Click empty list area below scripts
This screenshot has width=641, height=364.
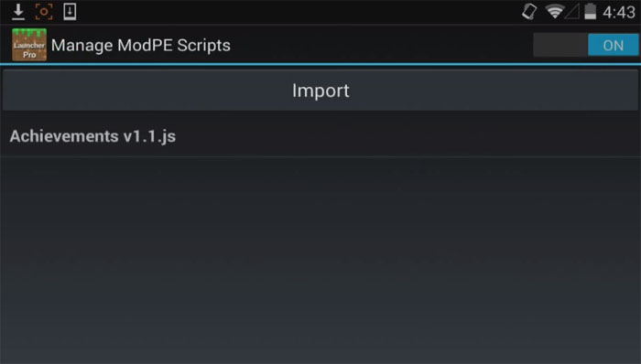[320, 261]
